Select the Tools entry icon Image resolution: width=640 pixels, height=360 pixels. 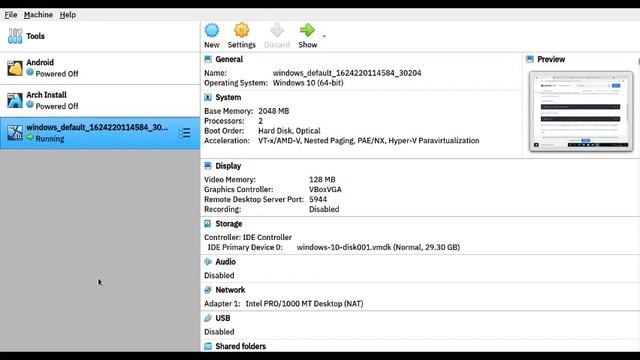15,36
